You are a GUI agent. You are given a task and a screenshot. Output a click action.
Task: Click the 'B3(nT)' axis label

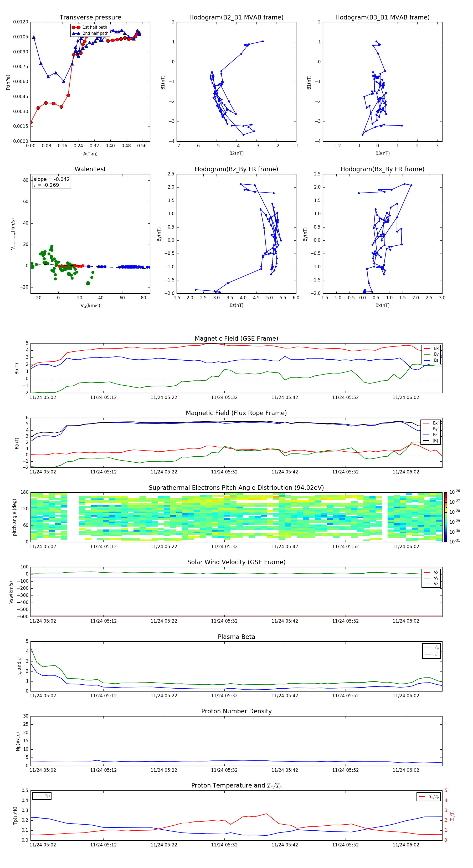382,153
